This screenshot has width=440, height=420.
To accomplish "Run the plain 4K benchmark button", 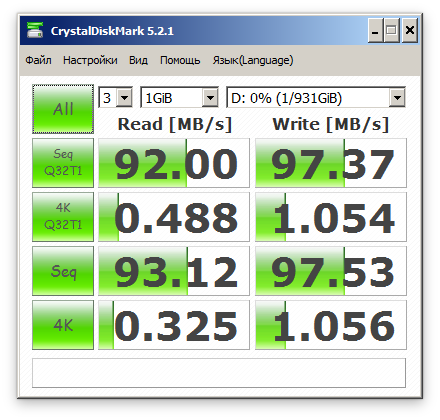I will [63, 325].
